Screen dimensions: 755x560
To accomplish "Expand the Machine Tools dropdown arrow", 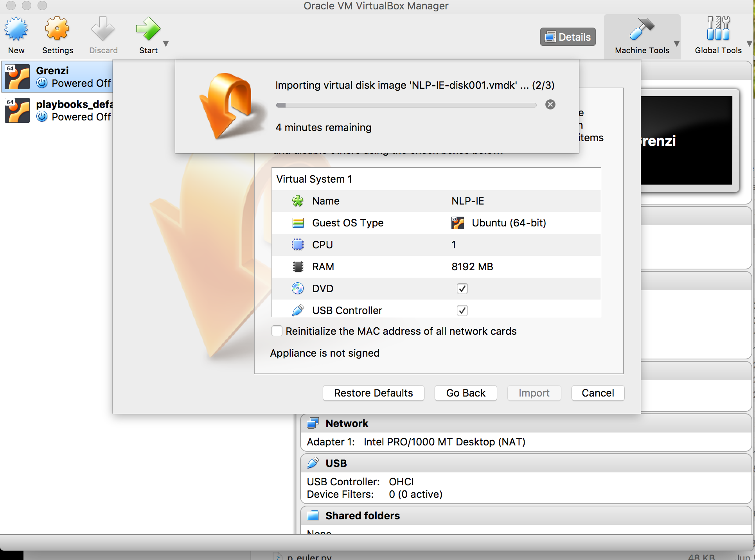I will pos(676,43).
